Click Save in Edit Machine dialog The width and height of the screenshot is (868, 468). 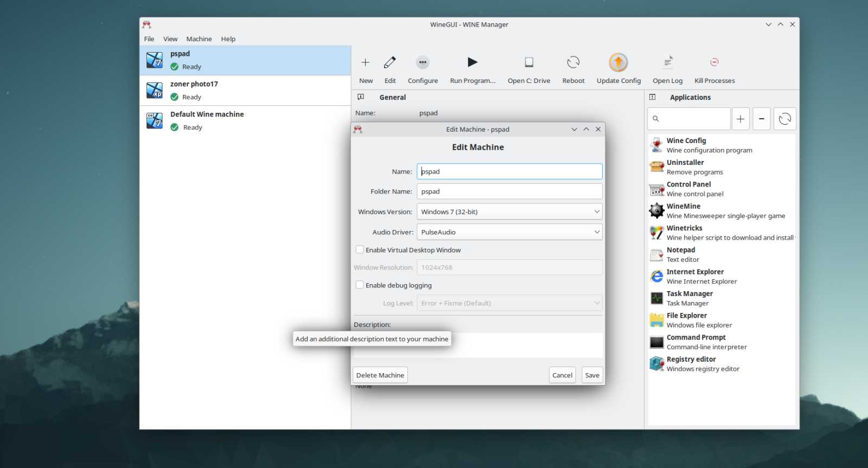coord(592,375)
